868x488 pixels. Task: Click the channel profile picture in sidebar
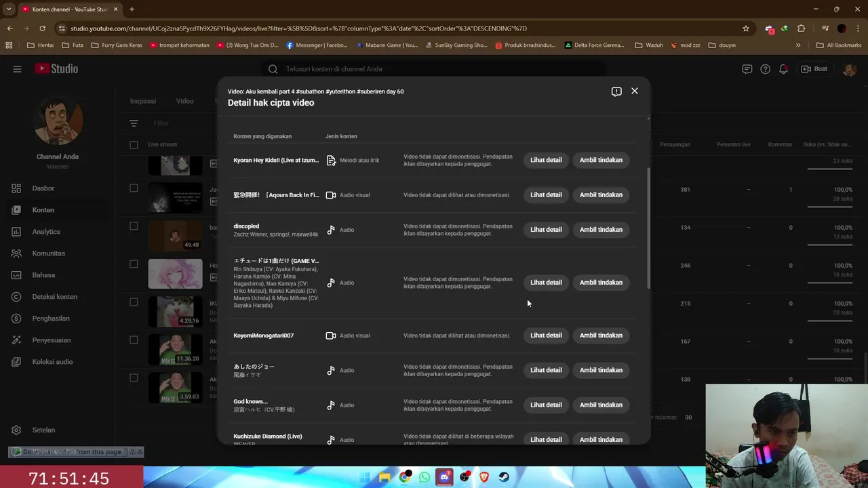click(x=58, y=121)
